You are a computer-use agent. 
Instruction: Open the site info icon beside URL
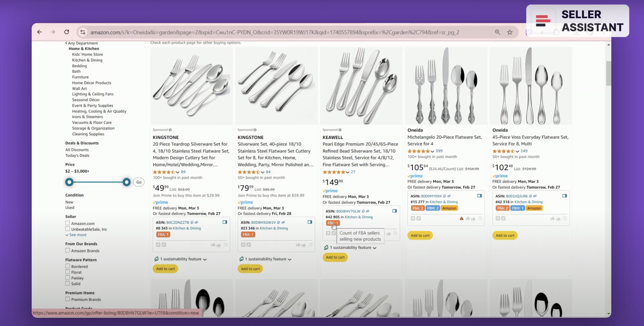click(83, 32)
